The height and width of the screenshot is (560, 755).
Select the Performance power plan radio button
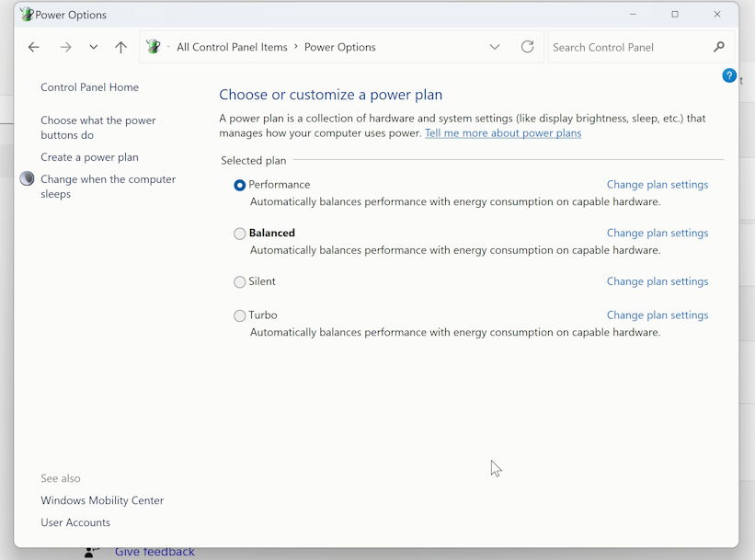coord(240,185)
